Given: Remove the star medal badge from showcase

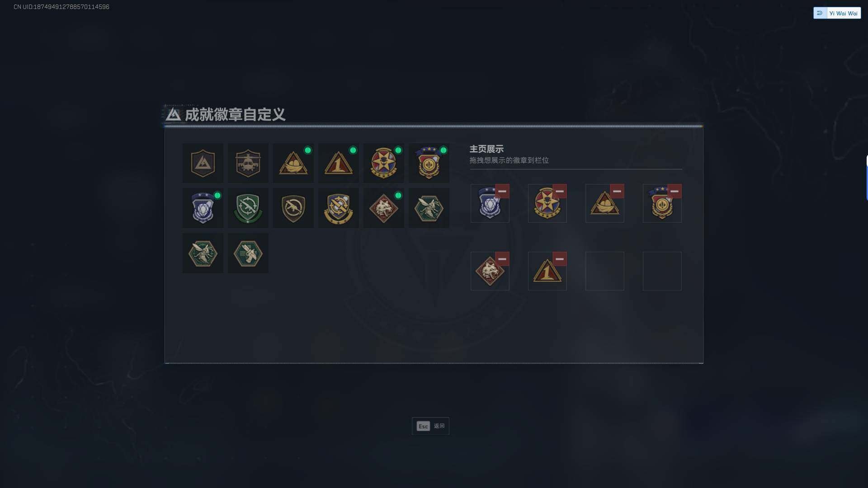Looking at the screenshot, I should (x=559, y=191).
